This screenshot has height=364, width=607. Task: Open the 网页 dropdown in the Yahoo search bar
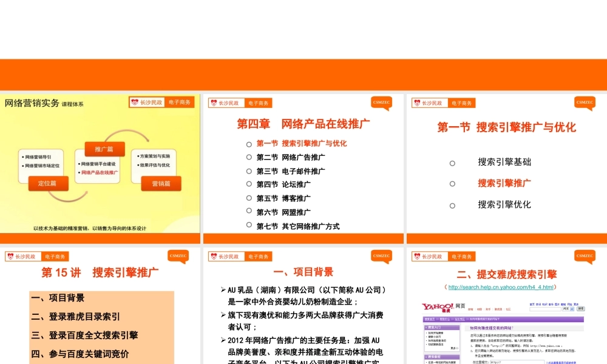pos(568,309)
